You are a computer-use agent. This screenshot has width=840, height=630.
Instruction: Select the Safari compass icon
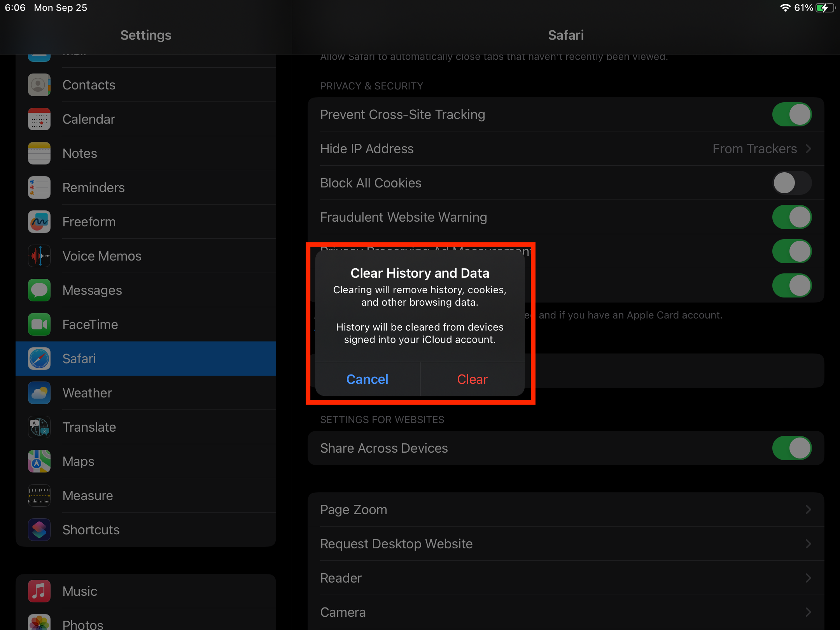(39, 359)
